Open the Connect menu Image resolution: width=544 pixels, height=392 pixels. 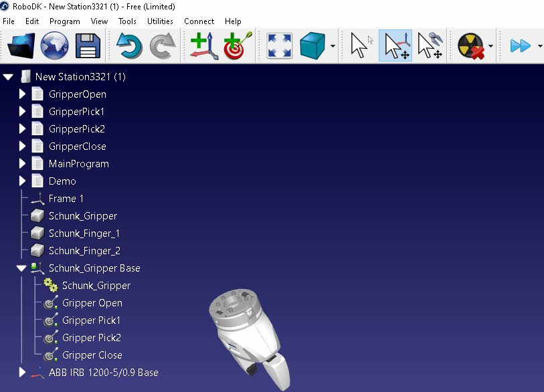199,21
